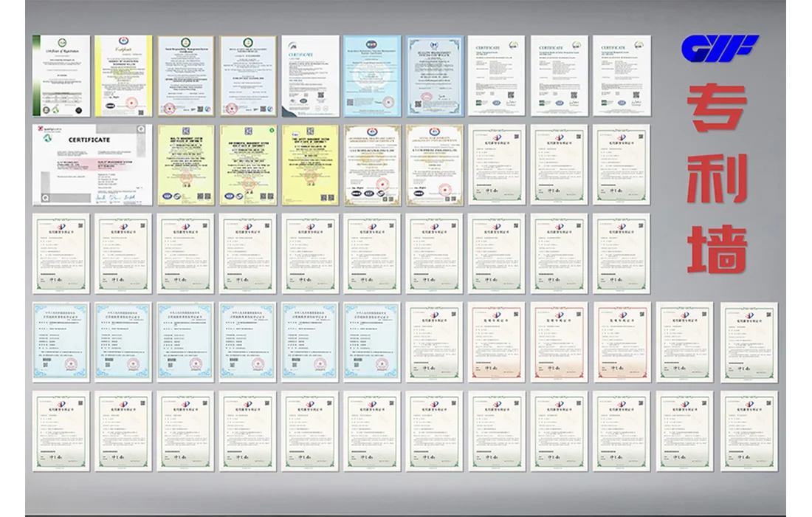
Task: Select the leftmost yellow certificate in second row
Action: [x=185, y=165]
